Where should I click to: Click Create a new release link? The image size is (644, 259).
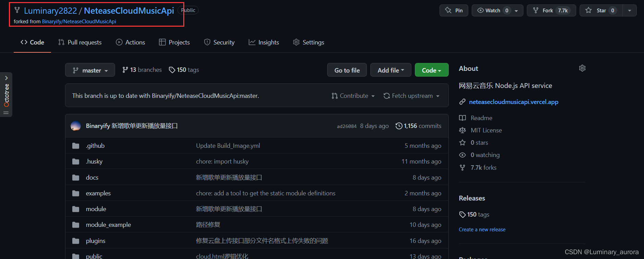click(482, 230)
